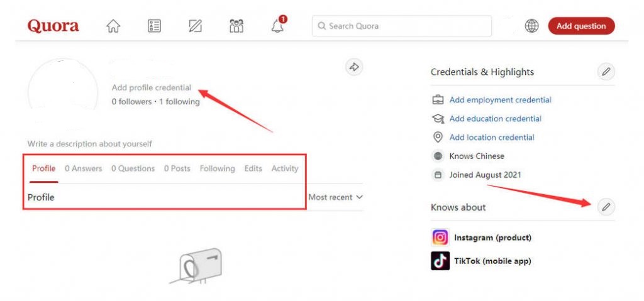The image size is (644, 301).
Task: Select the Profile tab
Action: tap(43, 168)
